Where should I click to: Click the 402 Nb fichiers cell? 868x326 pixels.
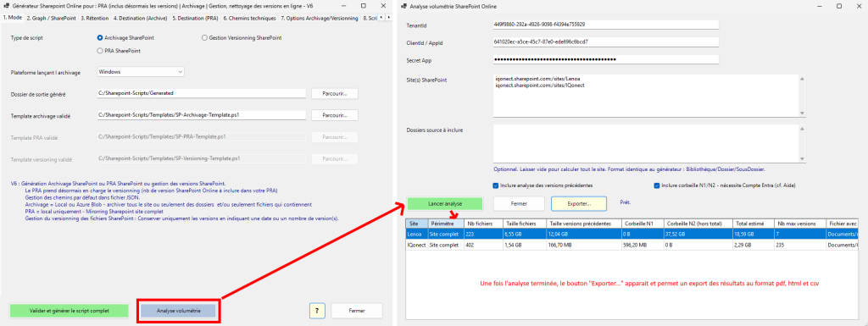click(483, 244)
